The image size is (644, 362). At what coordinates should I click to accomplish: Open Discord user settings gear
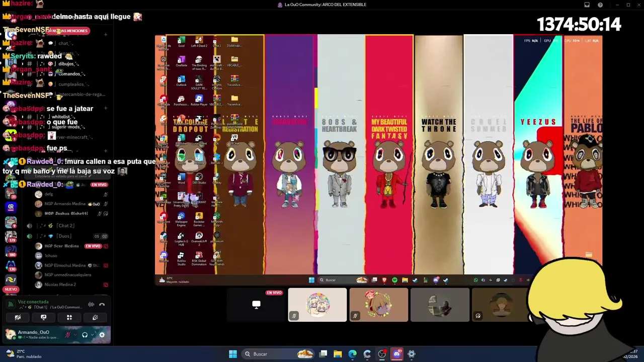click(102, 335)
